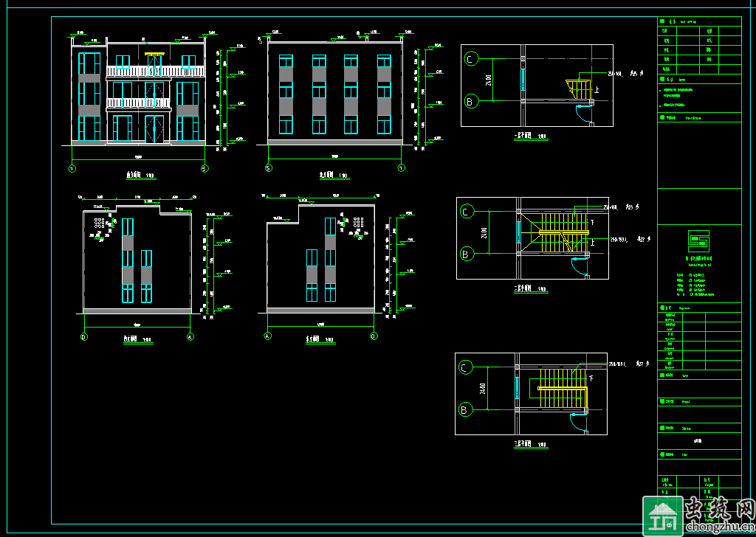Screen dimensions: 756x537
Task: Click the design company logo in title block
Action: [698, 240]
